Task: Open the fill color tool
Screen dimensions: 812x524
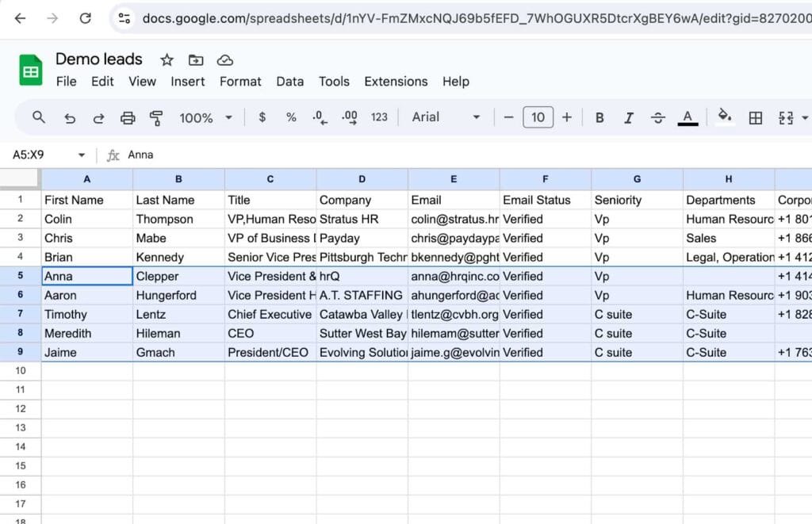Action: (726, 117)
